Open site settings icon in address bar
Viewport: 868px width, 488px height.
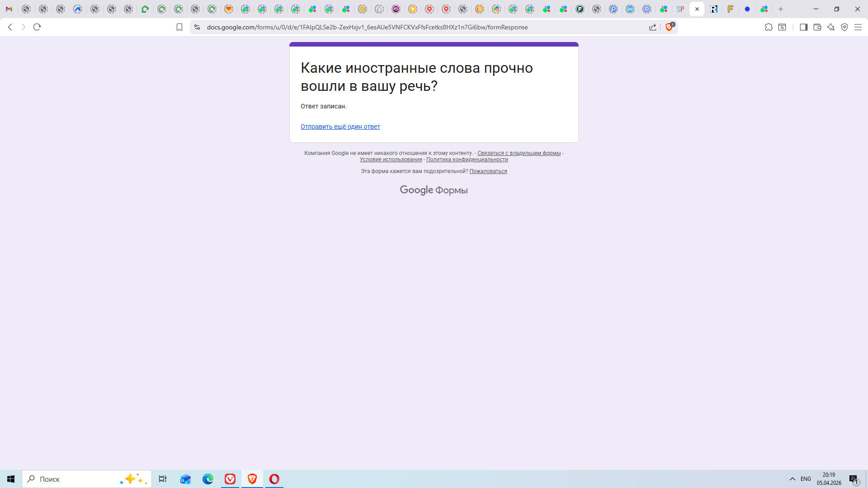tap(197, 27)
